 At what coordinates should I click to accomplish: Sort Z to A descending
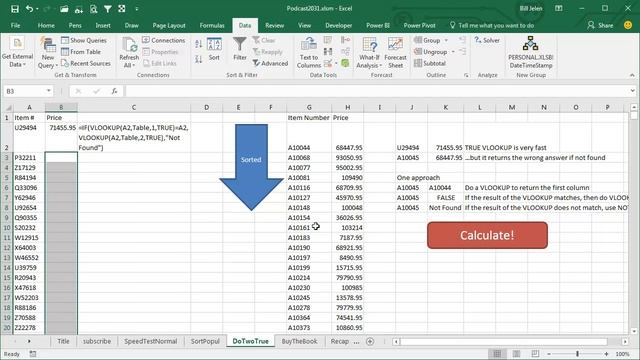(x=199, y=59)
